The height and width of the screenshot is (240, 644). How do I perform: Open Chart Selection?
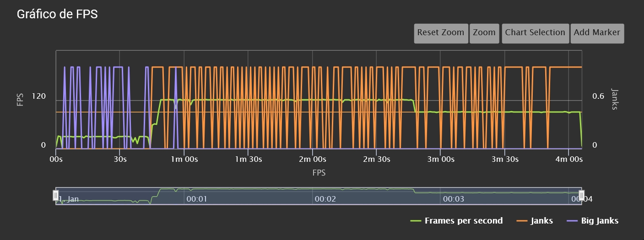pyautogui.click(x=535, y=33)
